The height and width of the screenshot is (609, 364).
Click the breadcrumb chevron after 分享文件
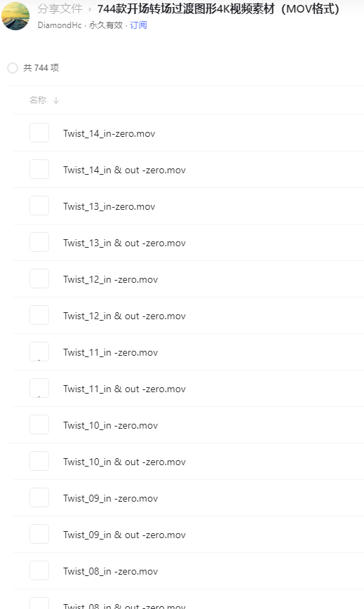[90, 9]
